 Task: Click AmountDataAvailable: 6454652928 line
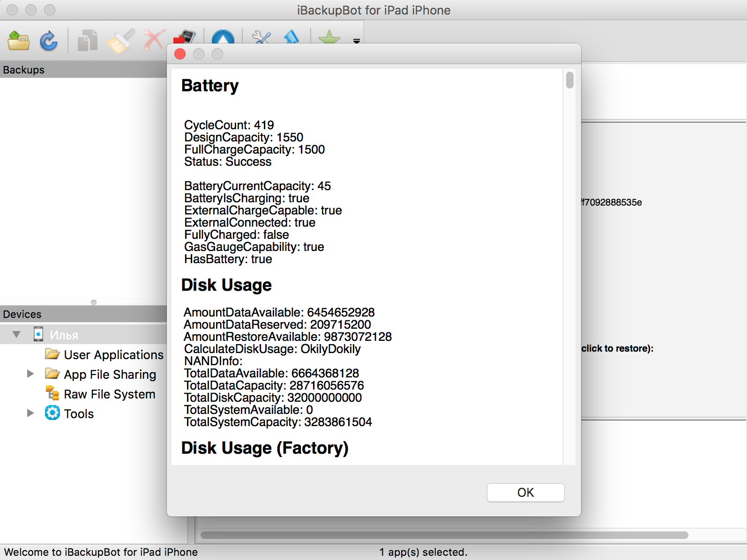pos(279,312)
